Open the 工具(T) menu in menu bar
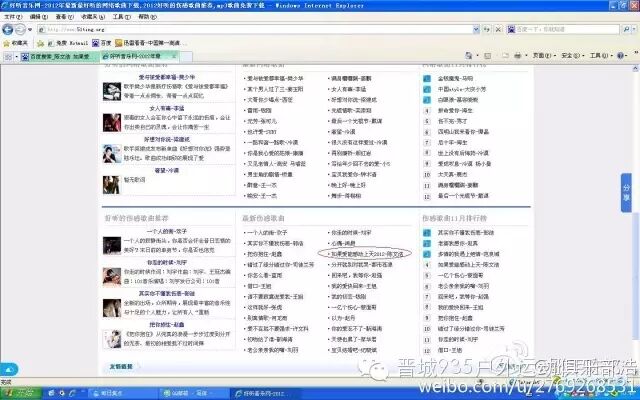This screenshot has width=640, height=400. point(121,17)
